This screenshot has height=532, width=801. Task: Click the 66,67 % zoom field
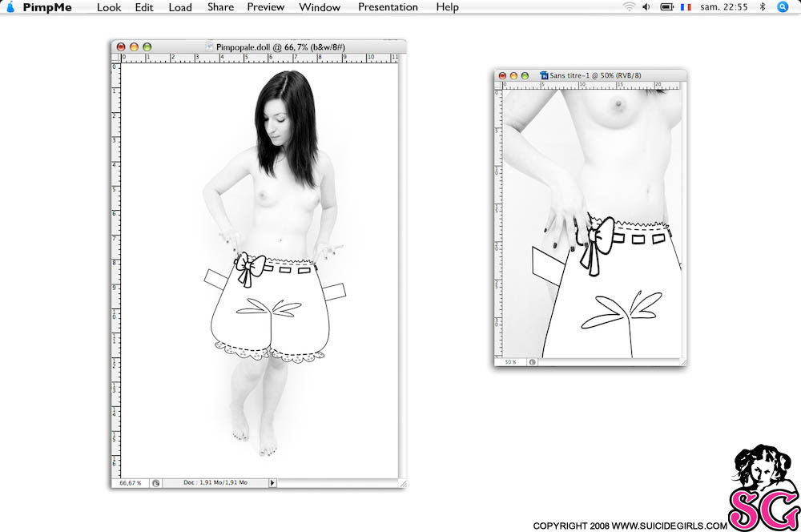pos(131,483)
